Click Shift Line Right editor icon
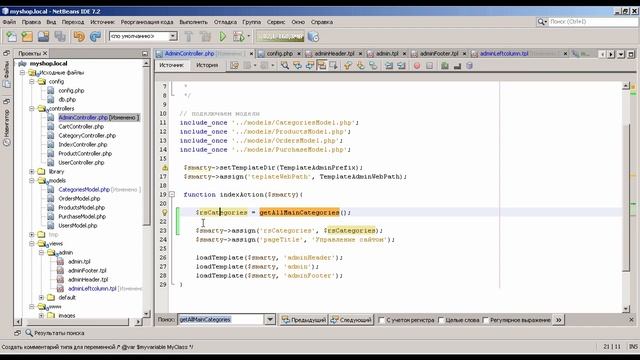640x360 pixels. coord(401,65)
